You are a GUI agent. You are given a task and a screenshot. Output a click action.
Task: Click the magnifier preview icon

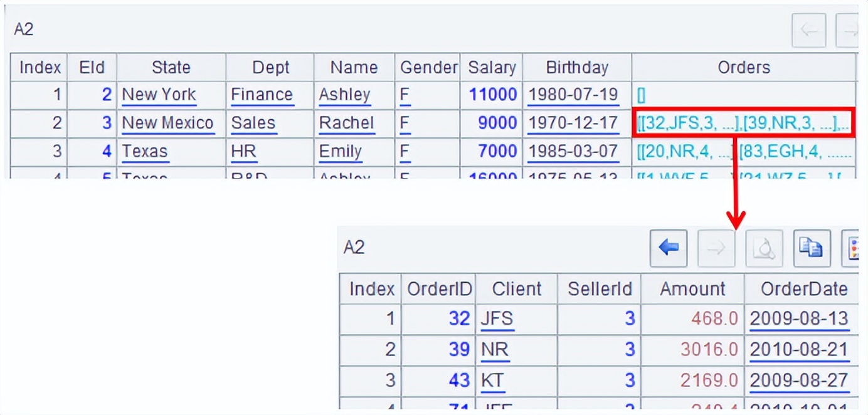(x=764, y=248)
